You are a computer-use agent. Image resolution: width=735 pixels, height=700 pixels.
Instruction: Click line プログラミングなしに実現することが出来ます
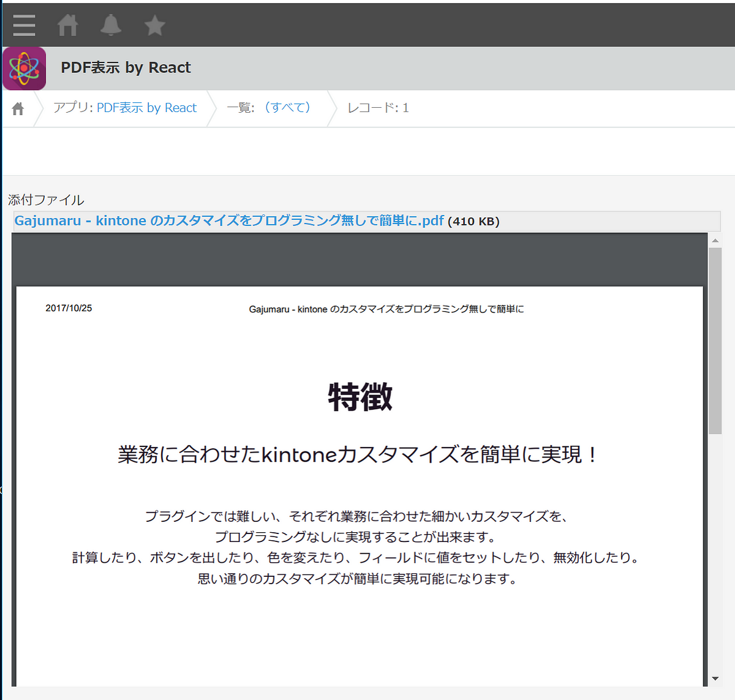356,537
